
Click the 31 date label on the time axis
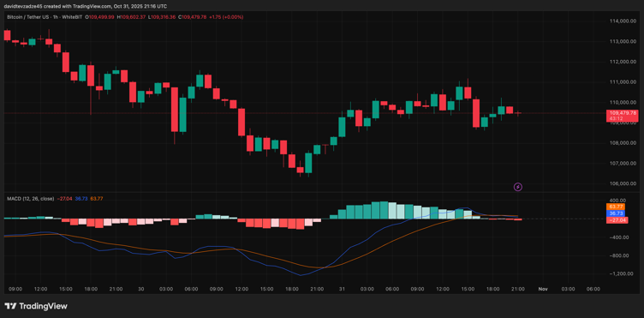click(342, 289)
